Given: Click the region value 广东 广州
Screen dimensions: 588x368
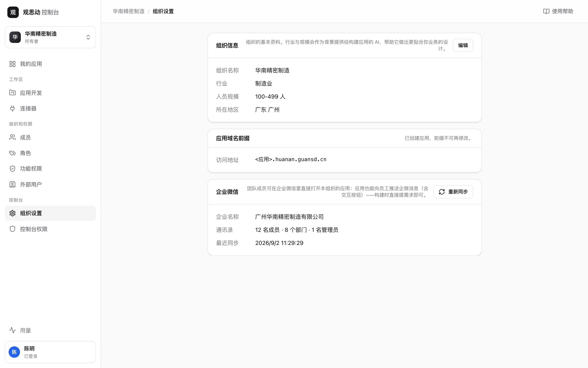Looking at the screenshot, I should coord(267,110).
